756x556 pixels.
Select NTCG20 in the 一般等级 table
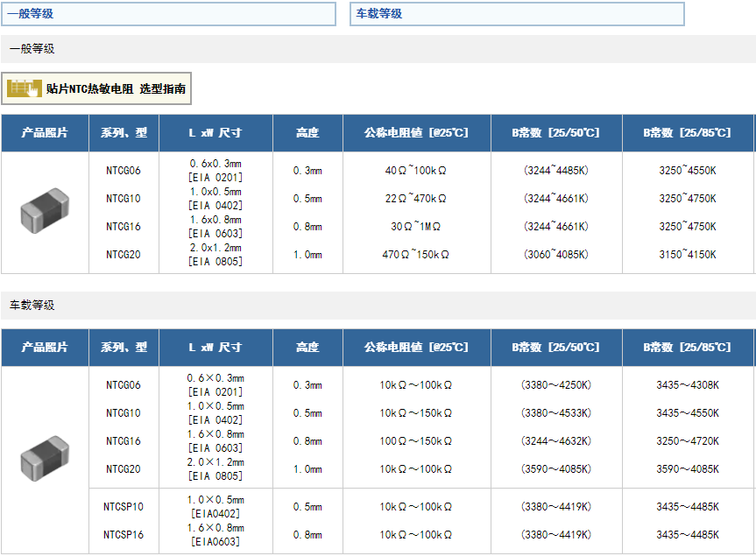(x=124, y=255)
